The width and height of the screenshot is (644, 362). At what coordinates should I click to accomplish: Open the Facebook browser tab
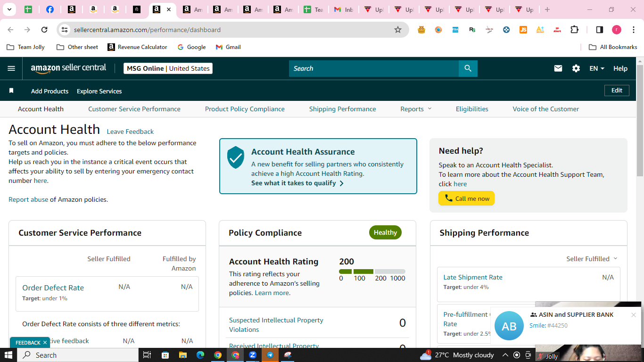point(50,9)
